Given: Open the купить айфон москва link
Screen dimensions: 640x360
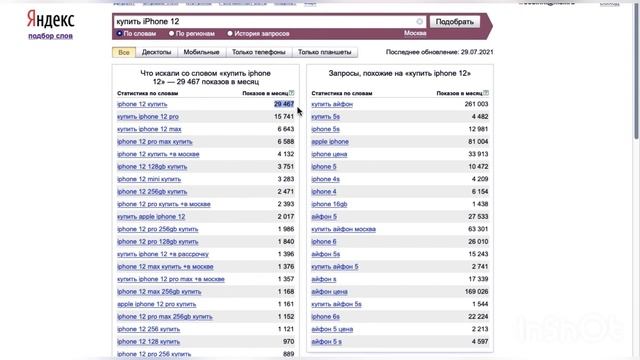Looking at the screenshot, I should [343, 229].
